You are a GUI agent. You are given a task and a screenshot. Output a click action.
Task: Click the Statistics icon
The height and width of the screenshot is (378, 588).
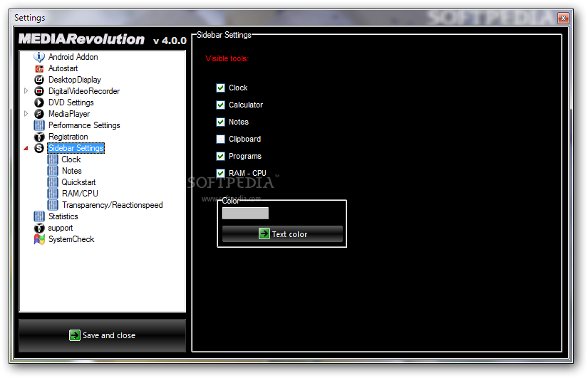point(39,216)
